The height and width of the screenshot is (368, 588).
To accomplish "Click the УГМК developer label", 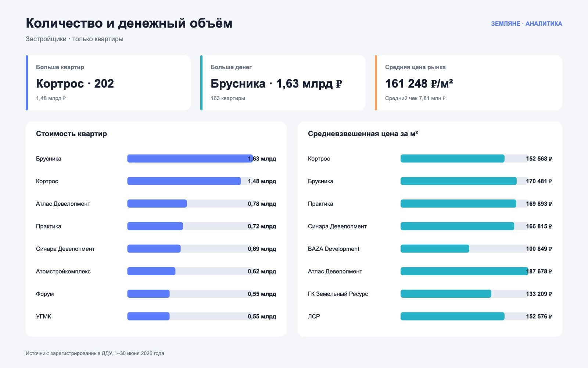I will (44, 316).
